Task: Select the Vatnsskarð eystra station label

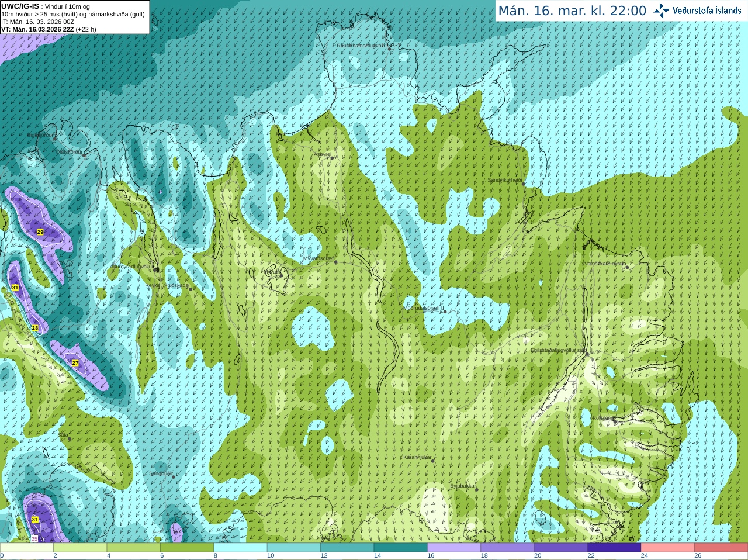Action: click(x=605, y=264)
